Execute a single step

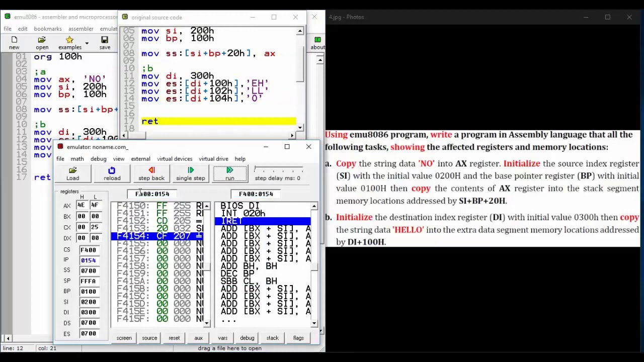[x=191, y=173]
